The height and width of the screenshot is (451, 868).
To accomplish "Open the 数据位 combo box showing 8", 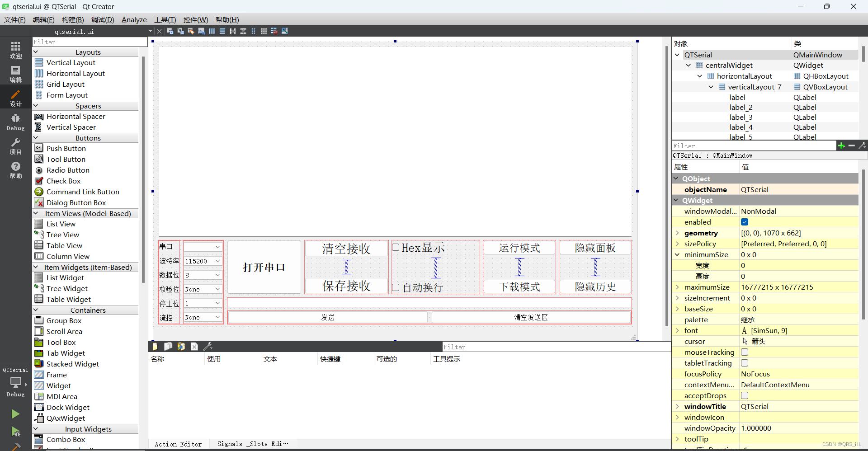I will pyautogui.click(x=203, y=275).
